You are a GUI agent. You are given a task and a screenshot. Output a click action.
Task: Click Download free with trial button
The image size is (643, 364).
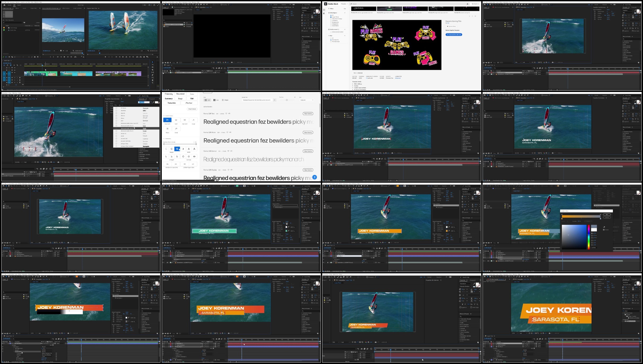(x=454, y=35)
